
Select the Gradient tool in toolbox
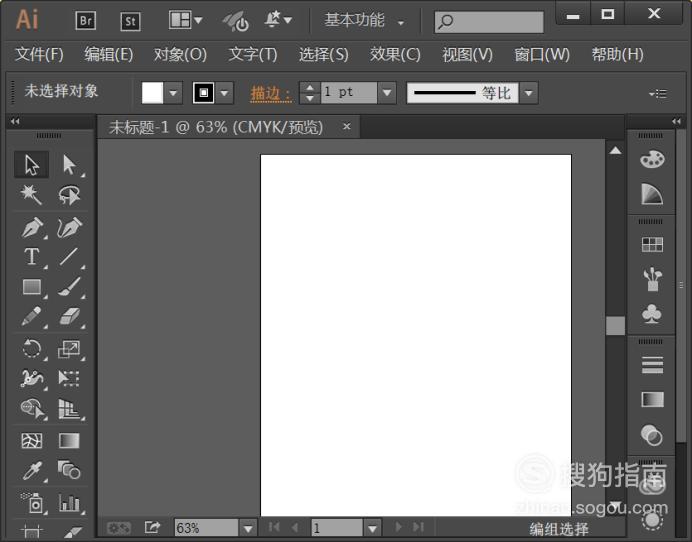[69, 440]
